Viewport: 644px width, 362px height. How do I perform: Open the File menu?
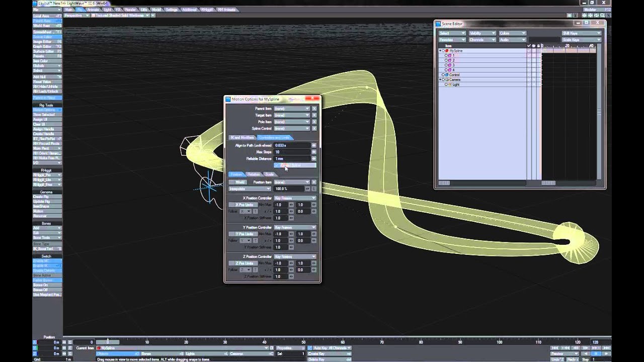[47, 10]
